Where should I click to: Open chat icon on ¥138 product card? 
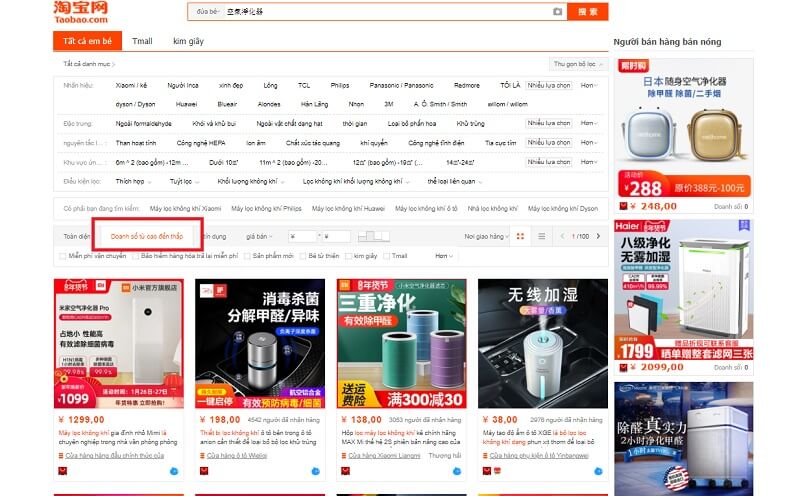(457, 471)
